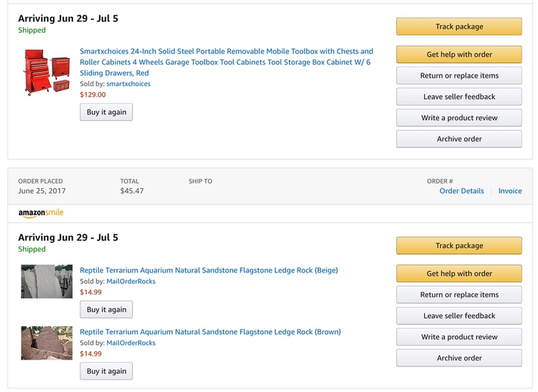Track package for the toolbox order
The width and height of the screenshot is (538, 392).
click(x=459, y=26)
